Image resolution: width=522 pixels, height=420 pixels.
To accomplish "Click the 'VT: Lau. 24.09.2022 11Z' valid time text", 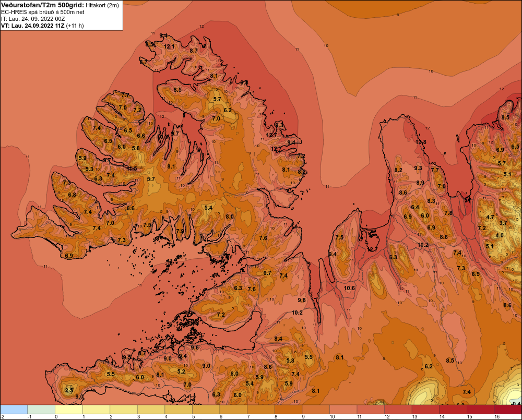I will coord(33,26).
